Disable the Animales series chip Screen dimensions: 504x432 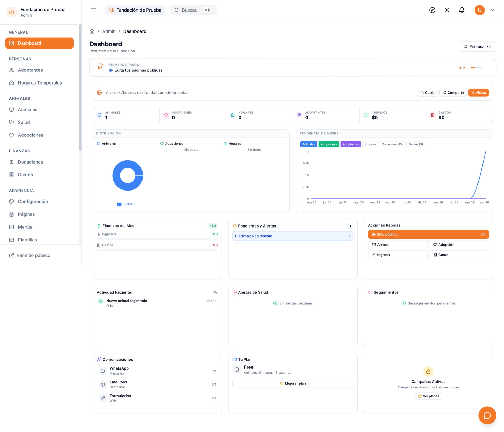point(308,144)
